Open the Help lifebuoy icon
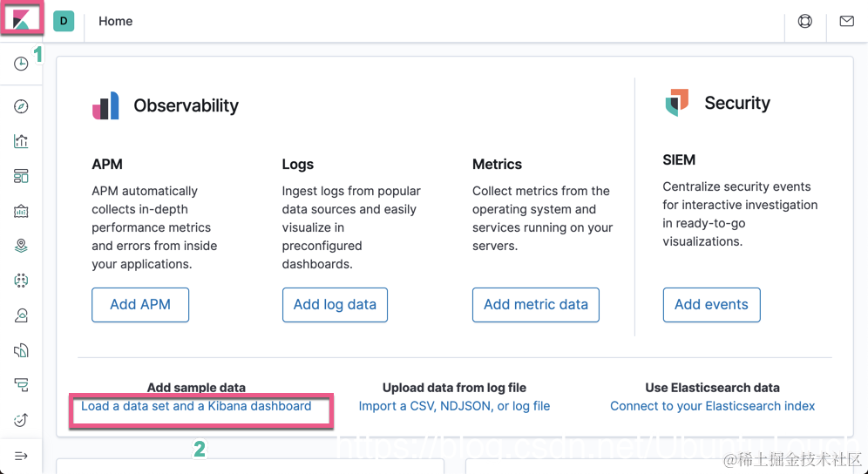Screen dimensions: 868x474 [x=805, y=21]
